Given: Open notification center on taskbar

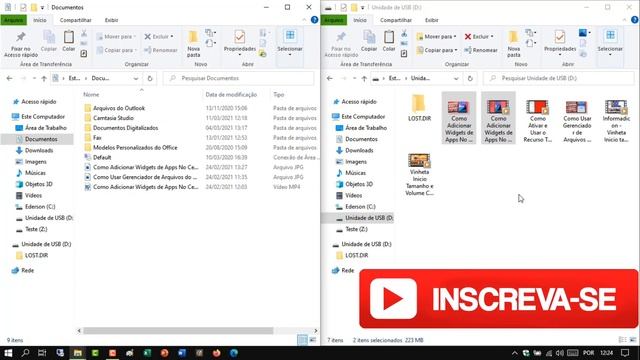Looking at the screenshot, I should (625, 353).
